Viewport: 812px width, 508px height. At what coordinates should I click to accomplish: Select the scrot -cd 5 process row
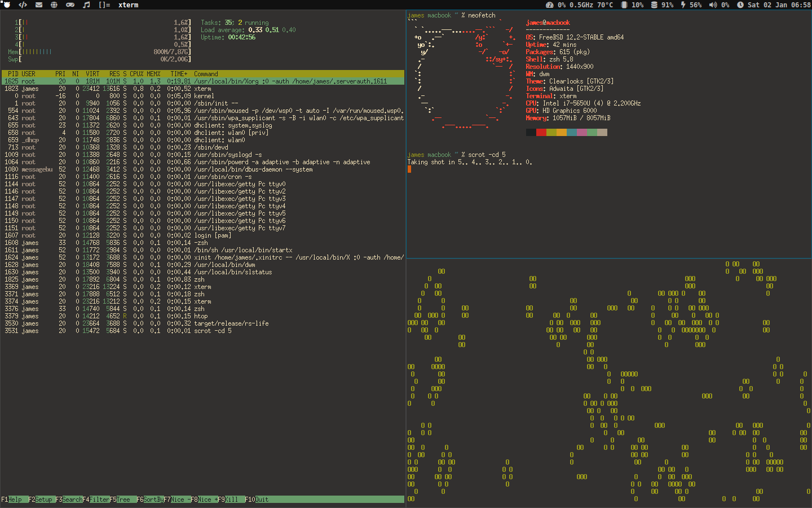(203, 331)
